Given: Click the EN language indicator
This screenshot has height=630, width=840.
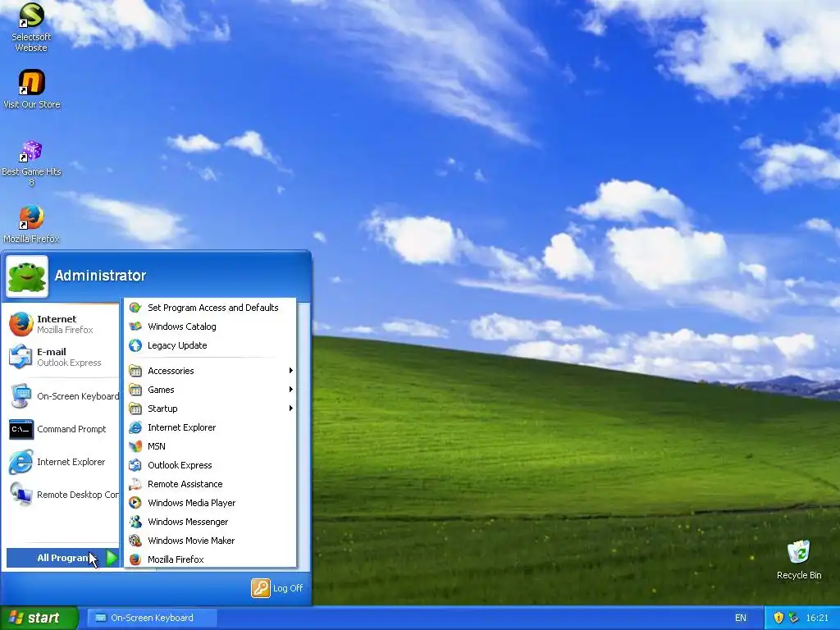Looking at the screenshot, I should coord(741,618).
